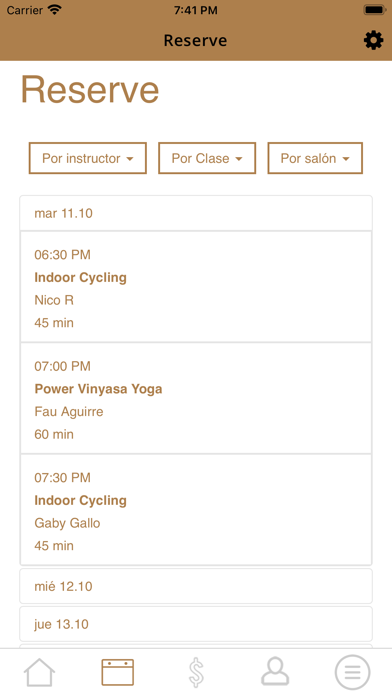Open the profile person icon tab
Image resolution: width=392 pixels, height=696 pixels.
click(x=275, y=672)
